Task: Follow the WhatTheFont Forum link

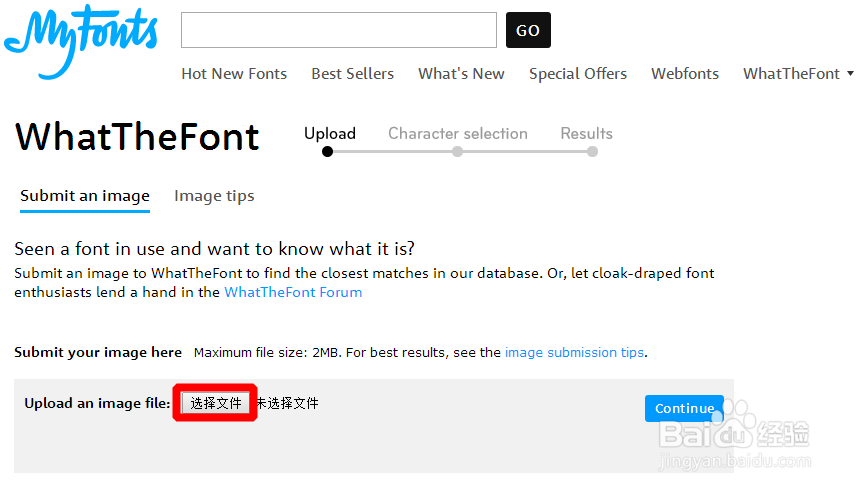Action: 293,292
